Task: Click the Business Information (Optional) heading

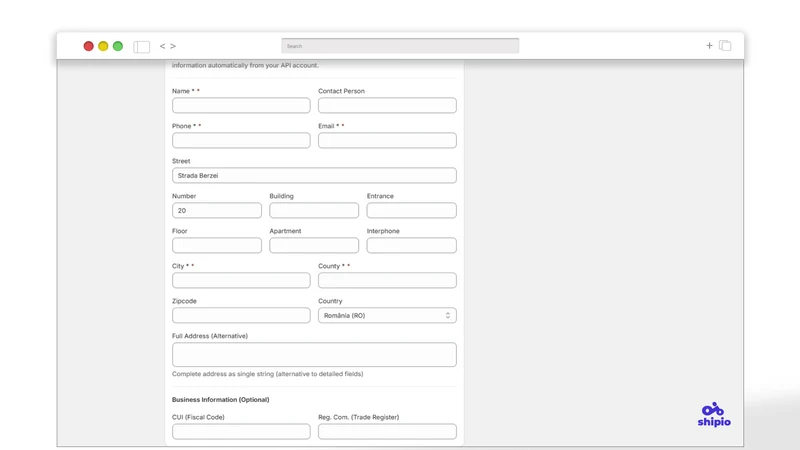Action: click(x=220, y=399)
